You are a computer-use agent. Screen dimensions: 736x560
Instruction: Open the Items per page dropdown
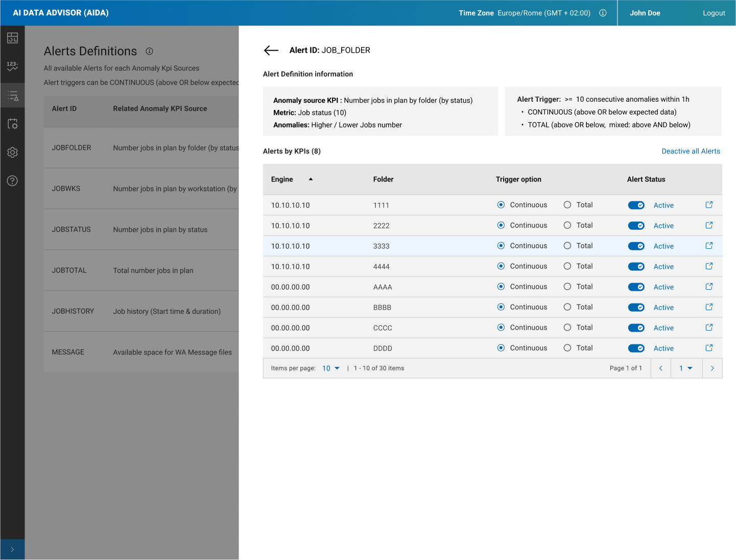point(330,368)
